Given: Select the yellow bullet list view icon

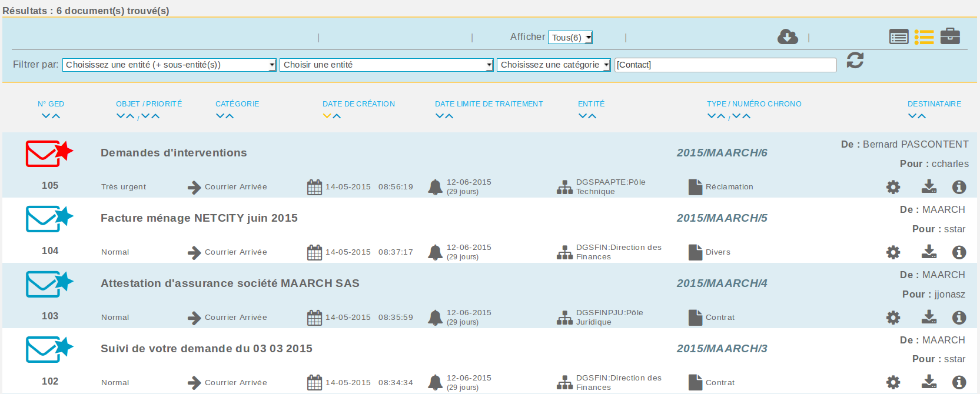Looking at the screenshot, I should [924, 37].
